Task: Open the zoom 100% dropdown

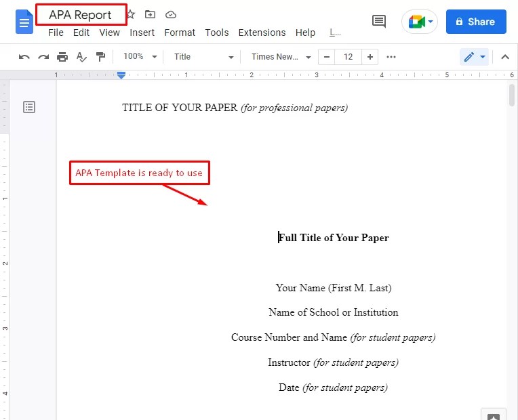Action: pos(140,57)
